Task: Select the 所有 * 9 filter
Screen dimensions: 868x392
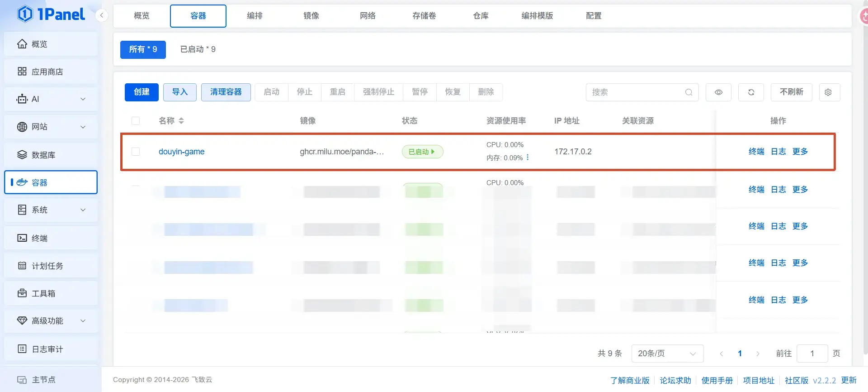Action: coord(143,49)
